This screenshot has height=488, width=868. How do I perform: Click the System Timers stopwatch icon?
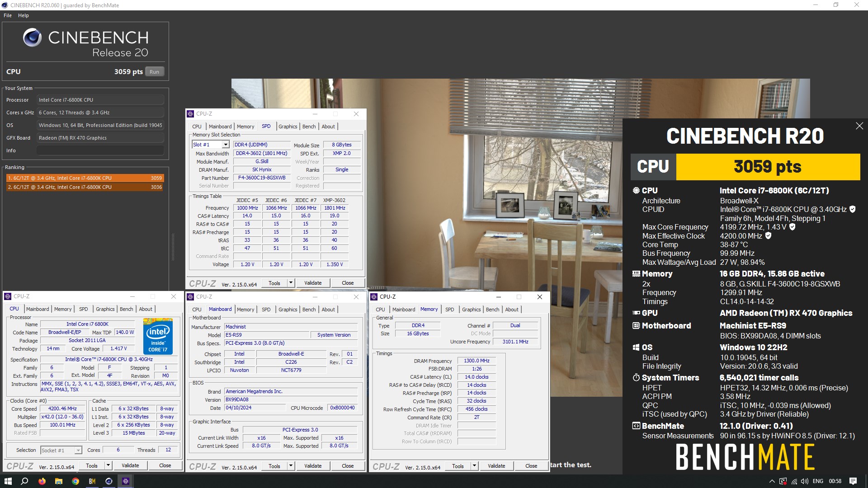coord(636,378)
